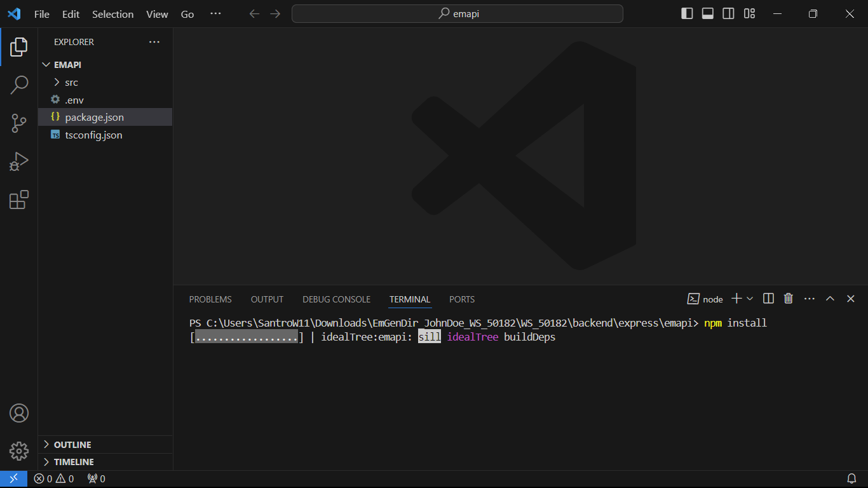Click the idealTree buildDeps terminal output
868x488 pixels.
coord(501,337)
